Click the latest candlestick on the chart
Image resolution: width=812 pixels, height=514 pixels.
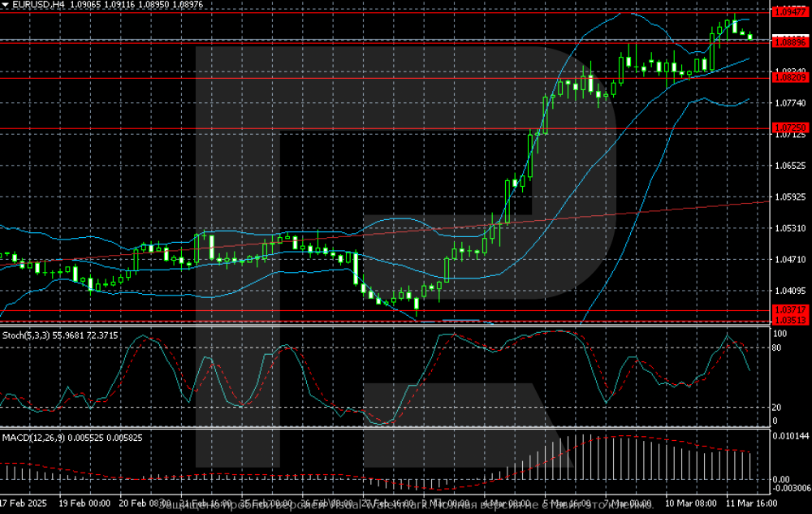coord(749,36)
